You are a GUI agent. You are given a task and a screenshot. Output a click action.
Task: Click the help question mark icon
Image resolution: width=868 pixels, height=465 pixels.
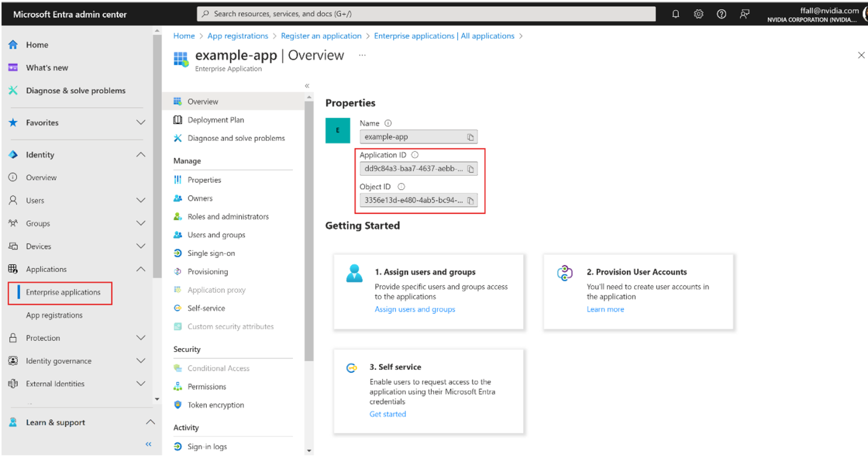[722, 14]
